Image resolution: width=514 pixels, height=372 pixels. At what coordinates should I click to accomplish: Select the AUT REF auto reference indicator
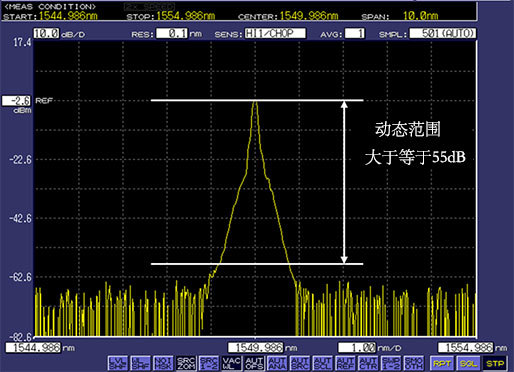pos(345,363)
